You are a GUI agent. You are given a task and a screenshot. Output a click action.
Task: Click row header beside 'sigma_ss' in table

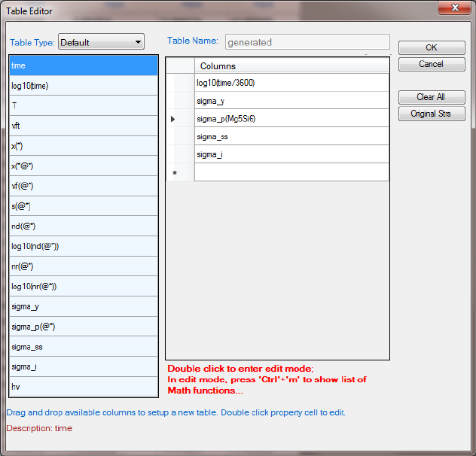[180, 136]
